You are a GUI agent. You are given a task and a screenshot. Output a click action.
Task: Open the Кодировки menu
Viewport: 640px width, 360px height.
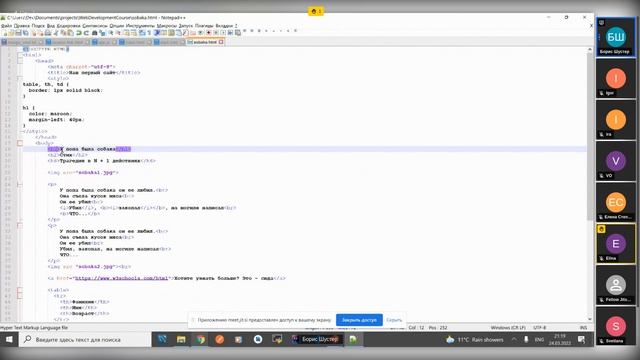click(x=69, y=26)
